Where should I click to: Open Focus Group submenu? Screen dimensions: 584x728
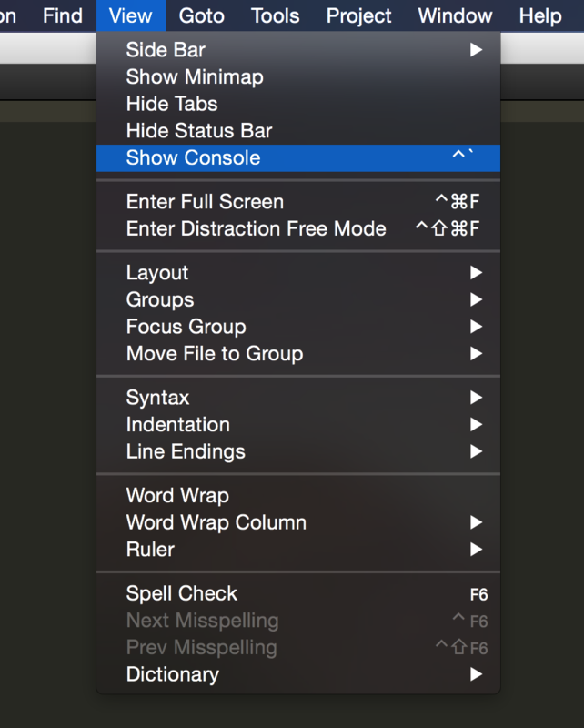tap(186, 327)
